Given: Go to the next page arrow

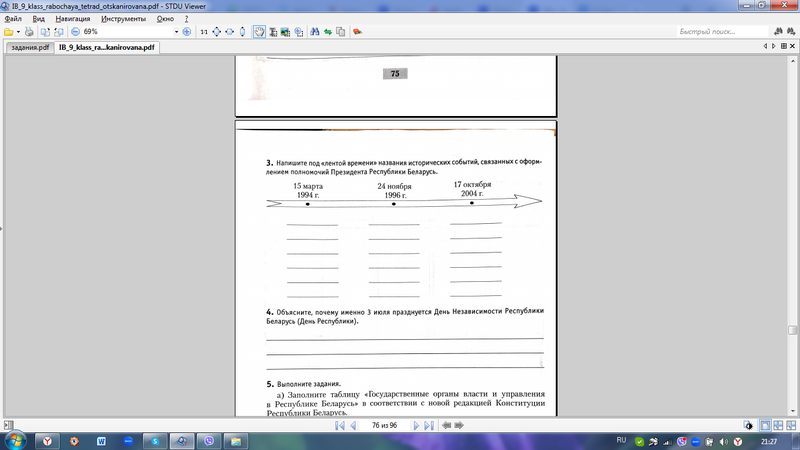Looking at the screenshot, I should pyautogui.click(x=416, y=426).
